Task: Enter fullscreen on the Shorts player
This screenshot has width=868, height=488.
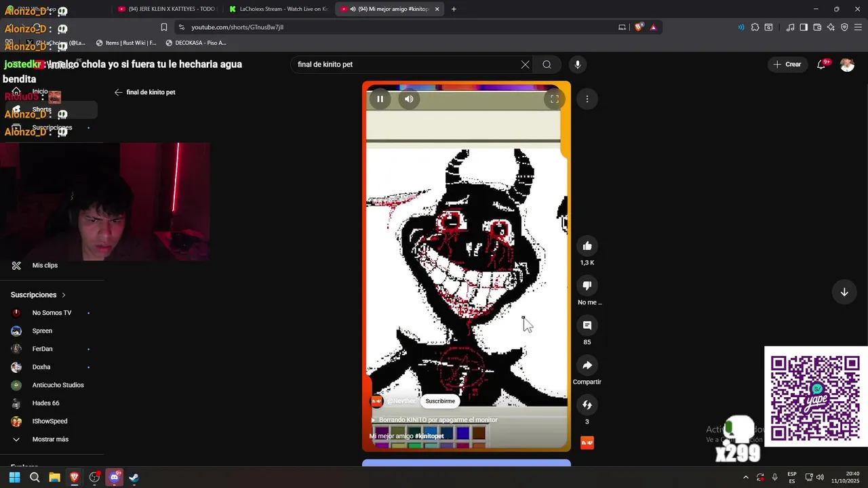Action: [554, 99]
